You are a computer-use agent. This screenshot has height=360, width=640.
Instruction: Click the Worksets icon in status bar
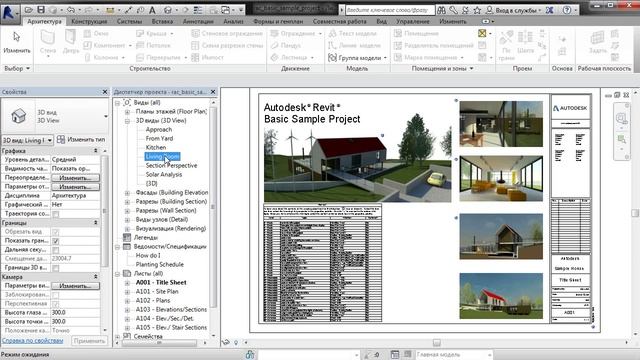[x=250, y=355]
